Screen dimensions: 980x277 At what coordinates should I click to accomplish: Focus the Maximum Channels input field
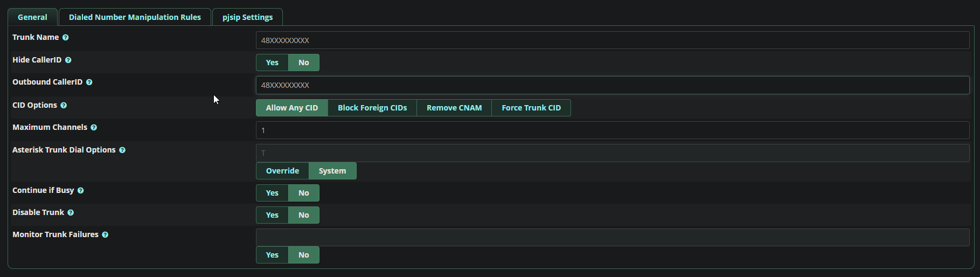[x=612, y=130]
